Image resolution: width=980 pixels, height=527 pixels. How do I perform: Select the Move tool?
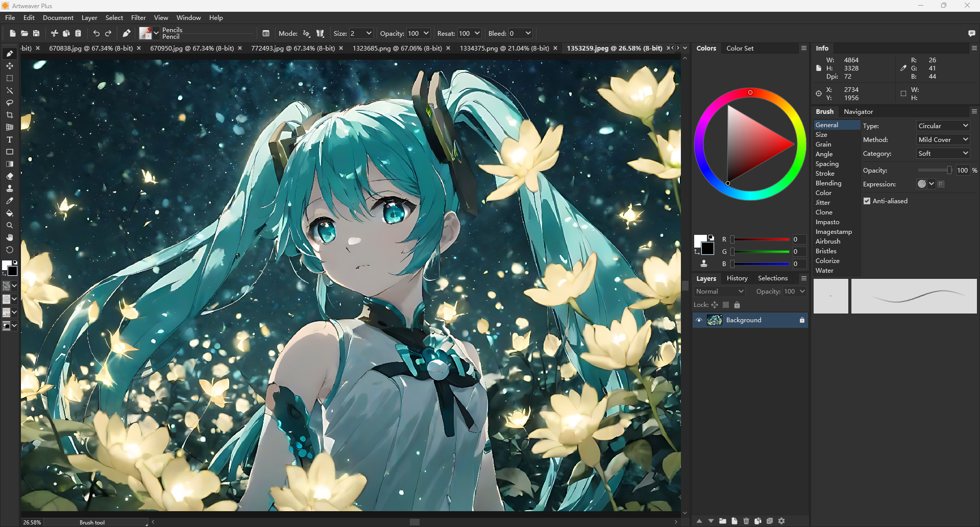(9, 65)
